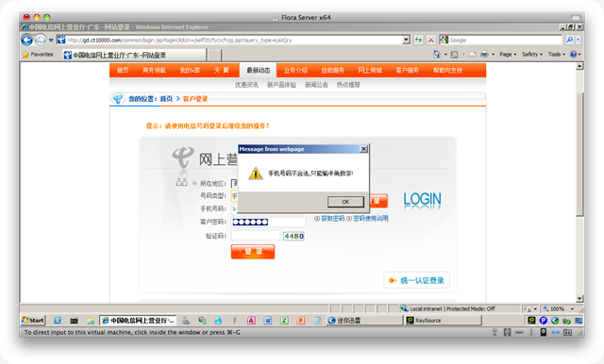Click the address bar URL field
Viewport: 604px width, 364px height.
[x=229, y=40]
